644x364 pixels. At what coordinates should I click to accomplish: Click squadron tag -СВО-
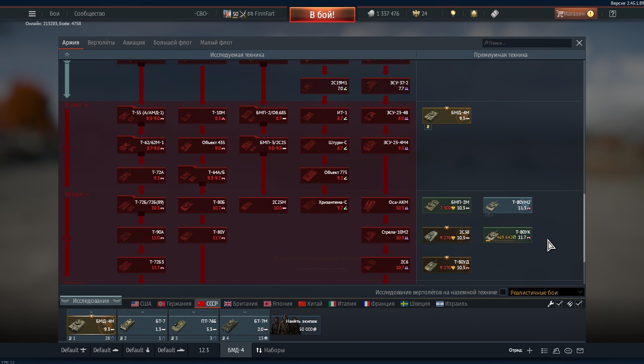pos(201,14)
